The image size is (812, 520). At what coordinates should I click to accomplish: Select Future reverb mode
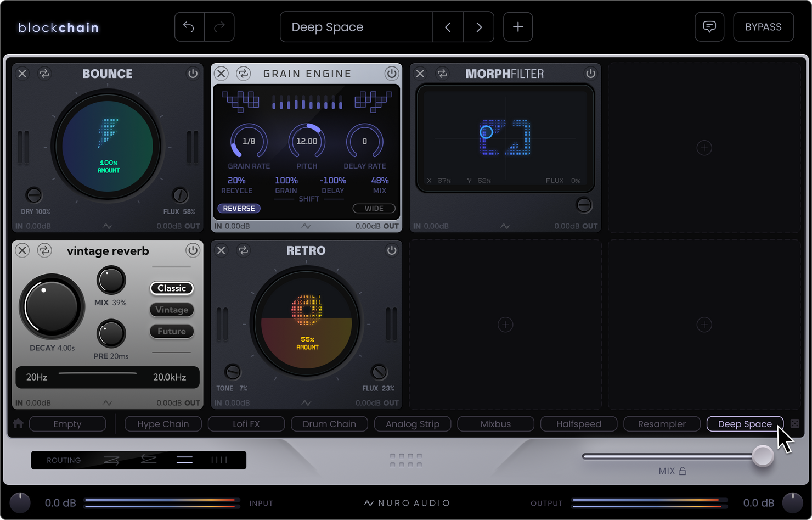pos(172,331)
